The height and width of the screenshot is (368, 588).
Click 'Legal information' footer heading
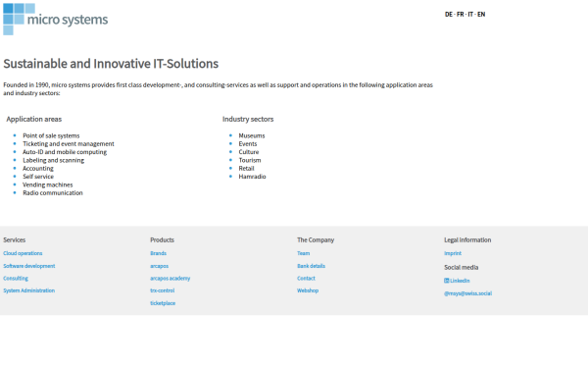[467, 240]
